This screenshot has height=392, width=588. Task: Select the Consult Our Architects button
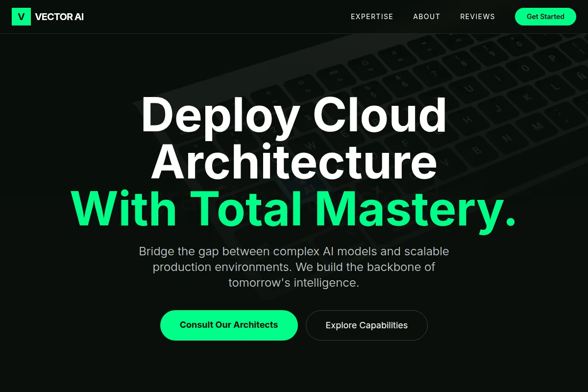click(229, 325)
